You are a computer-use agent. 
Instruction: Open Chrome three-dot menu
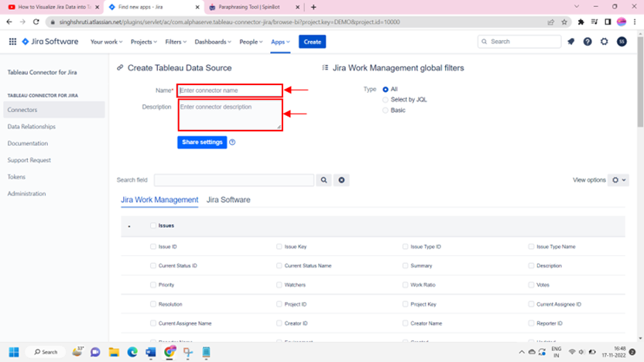click(635, 22)
